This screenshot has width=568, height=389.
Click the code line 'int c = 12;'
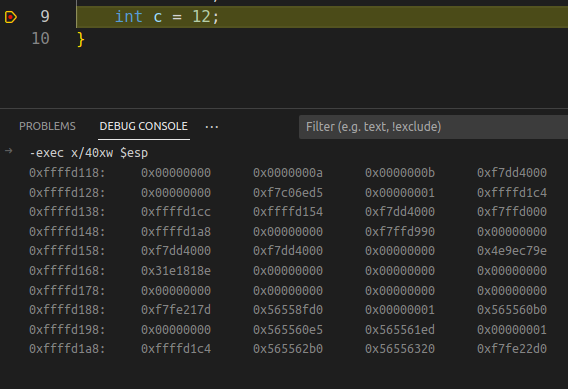tap(167, 17)
